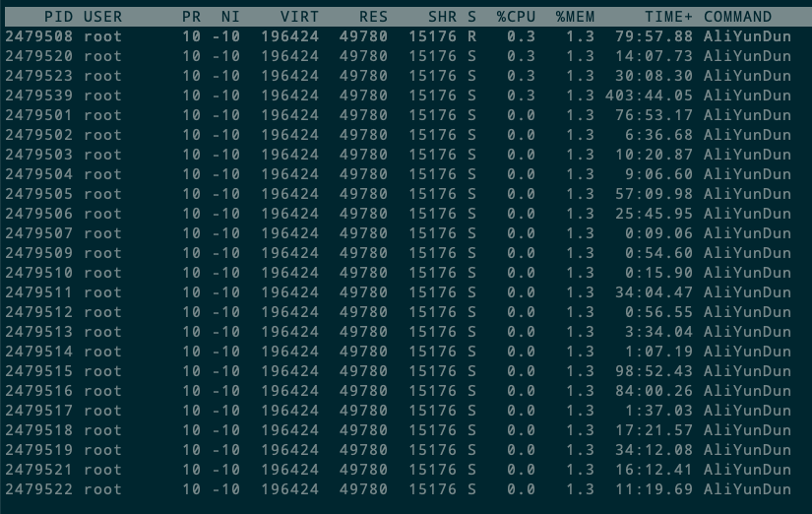Select PID 2479503
Screen dimensions: 812x514
pos(38,155)
